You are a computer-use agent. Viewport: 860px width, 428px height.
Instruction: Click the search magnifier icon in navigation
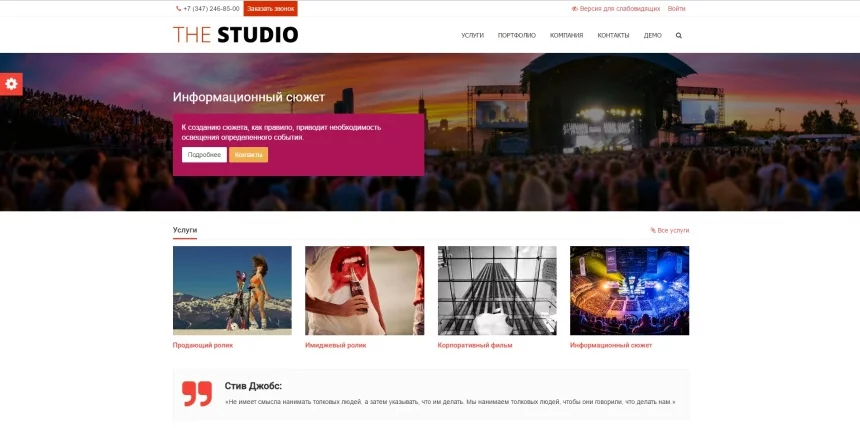(679, 35)
